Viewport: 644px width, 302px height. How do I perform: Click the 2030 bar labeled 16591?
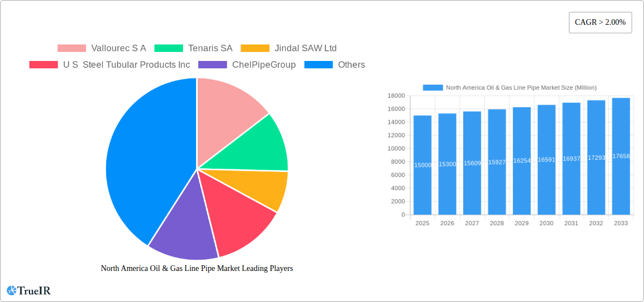[547, 160]
